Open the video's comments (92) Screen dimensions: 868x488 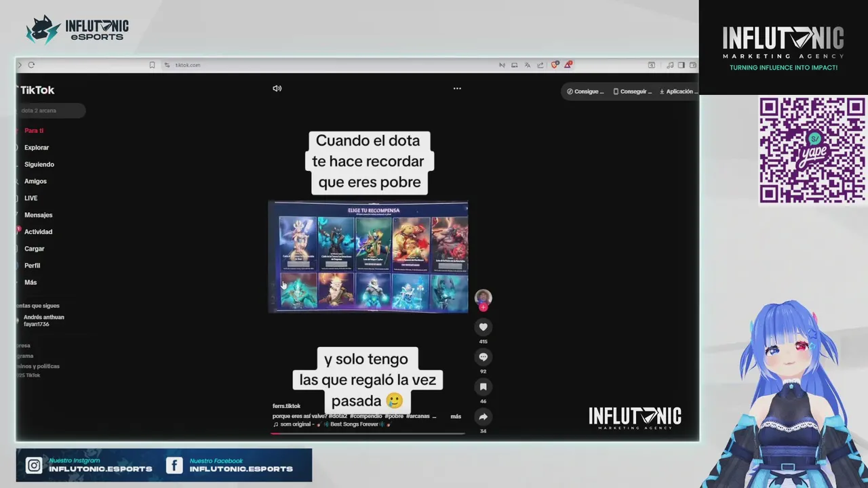coord(483,357)
